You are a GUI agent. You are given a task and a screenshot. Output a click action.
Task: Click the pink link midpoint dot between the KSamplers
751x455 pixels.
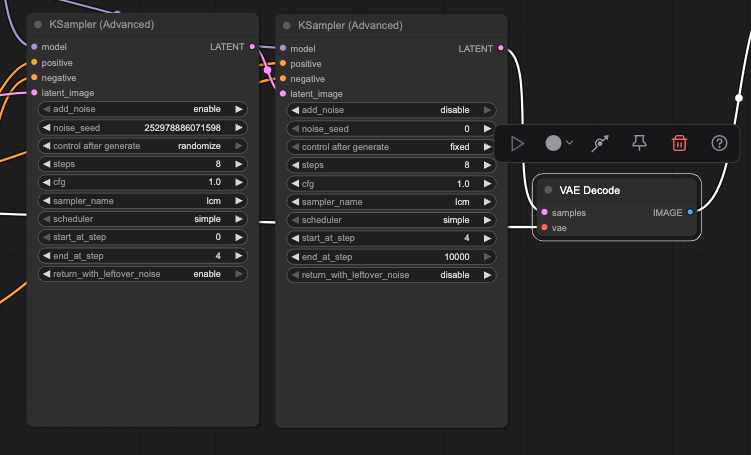267,70
